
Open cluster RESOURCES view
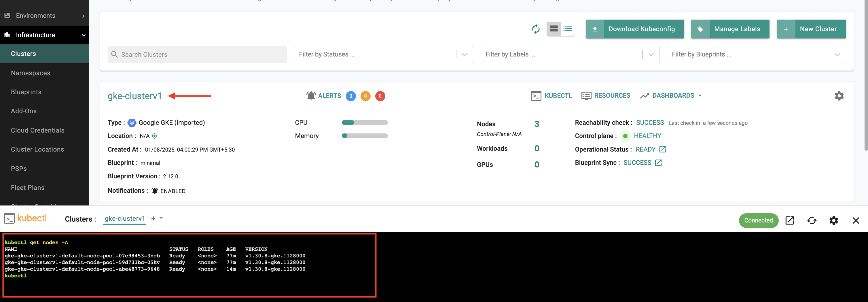[x=606, y=96]
